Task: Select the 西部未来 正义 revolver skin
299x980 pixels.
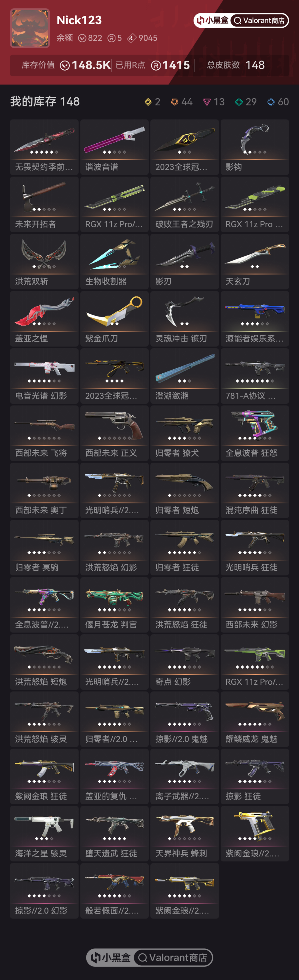Action: point(114,433)
